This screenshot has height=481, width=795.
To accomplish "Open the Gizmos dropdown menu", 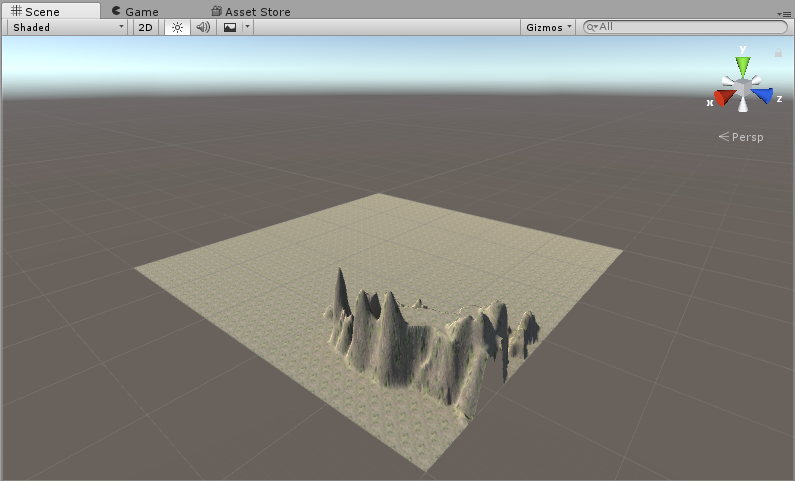I will [x=549, y=27].
